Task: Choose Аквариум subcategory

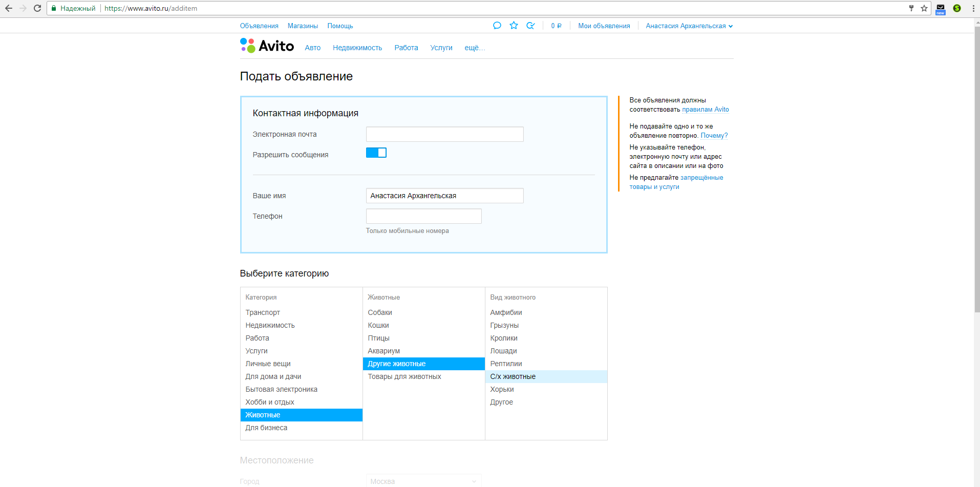Action: coord(424,351)
